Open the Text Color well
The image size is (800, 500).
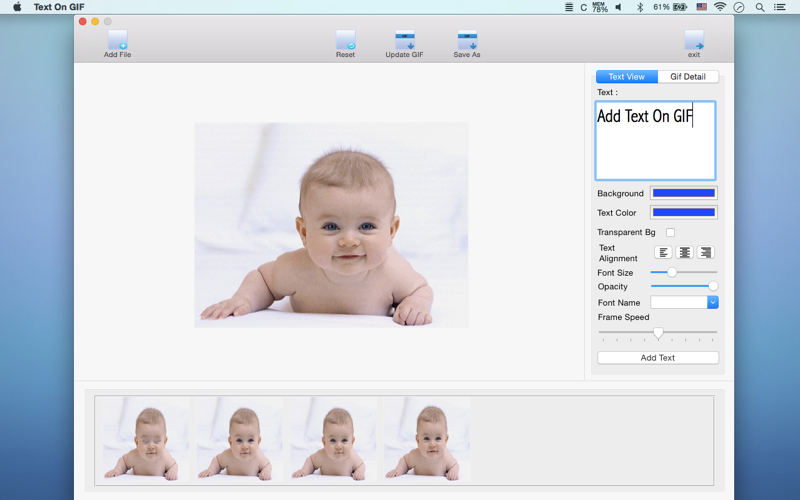(x=684, y=212)
